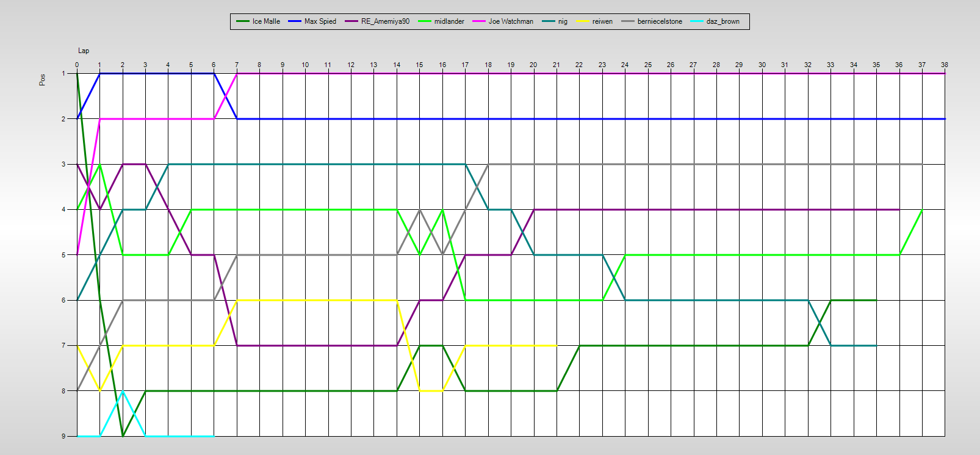The image size is (980, 455).
Task: Click lap 7 on the top axis
Action: [237, 65]
